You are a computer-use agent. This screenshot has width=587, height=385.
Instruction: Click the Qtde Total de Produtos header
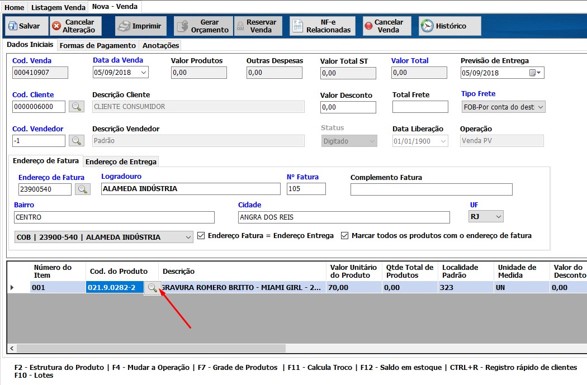pyautogui.click(x=410, y=271)
